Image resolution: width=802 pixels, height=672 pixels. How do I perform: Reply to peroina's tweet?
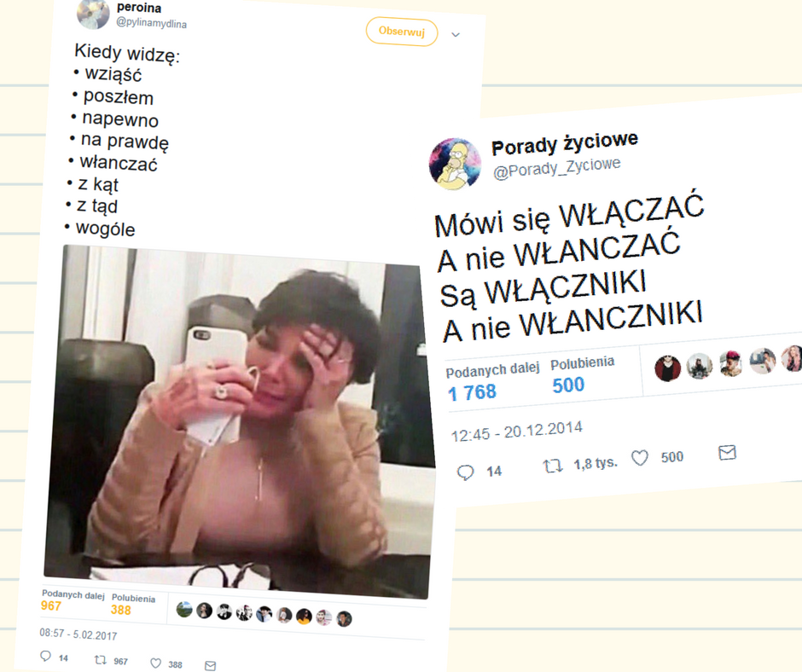pyautogui.click(x=45, y=656)
